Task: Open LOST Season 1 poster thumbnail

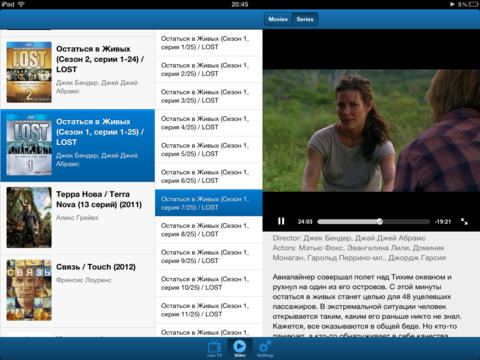Action: pyautogui.click(x=29, y=145)
